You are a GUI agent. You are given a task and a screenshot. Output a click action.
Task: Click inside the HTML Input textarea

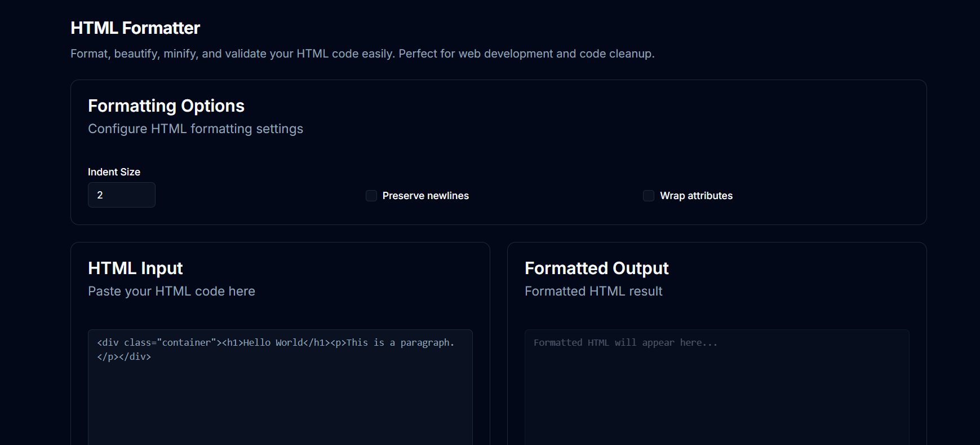pos(280,387)
